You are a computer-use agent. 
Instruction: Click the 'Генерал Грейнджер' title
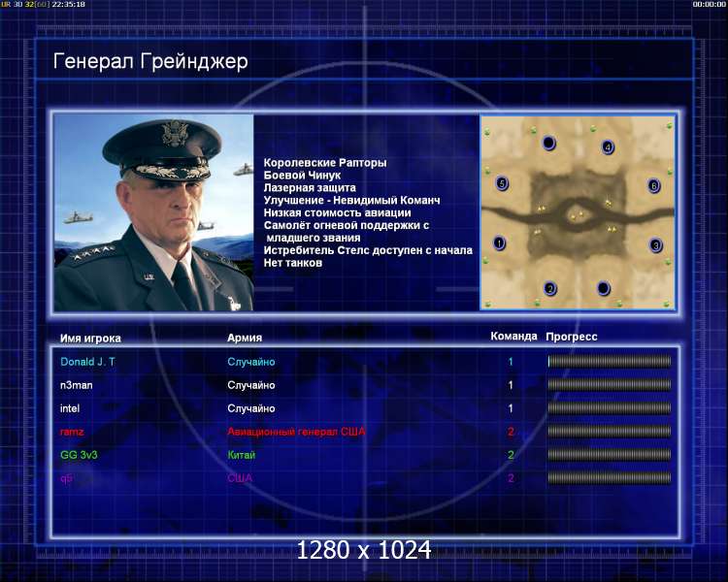click(x=150, y=62)
